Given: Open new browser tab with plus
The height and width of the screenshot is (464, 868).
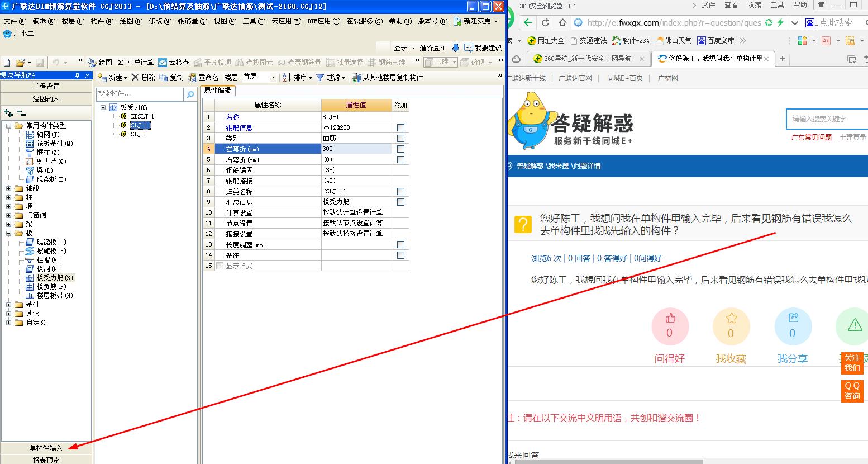Looking at the screenshot, I should 783,59.
